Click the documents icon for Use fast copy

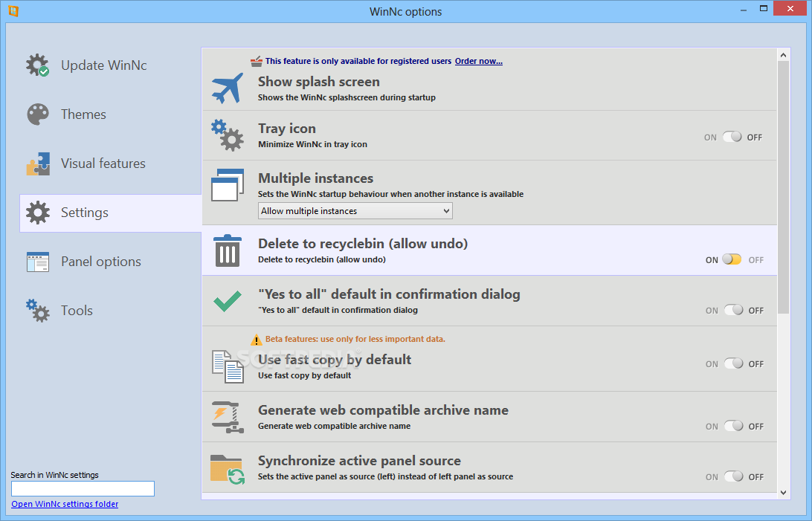pyautogui.click(x=228, y=367)
